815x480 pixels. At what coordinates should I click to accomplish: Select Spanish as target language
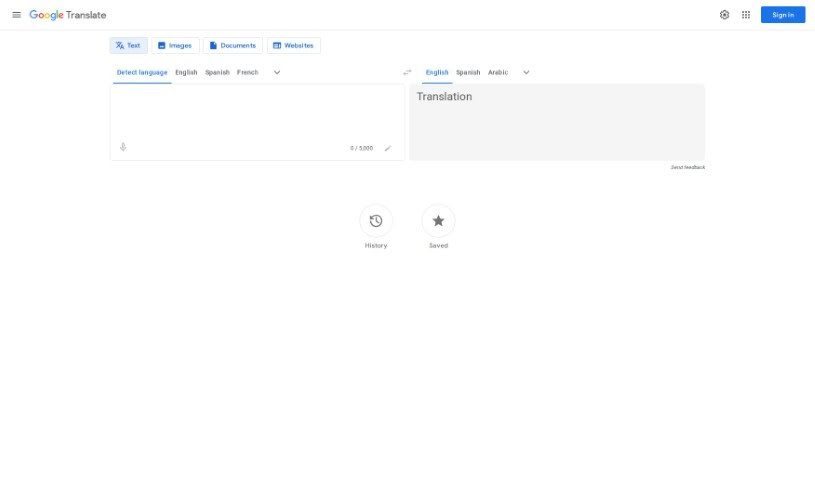click(x=468, y=73)
